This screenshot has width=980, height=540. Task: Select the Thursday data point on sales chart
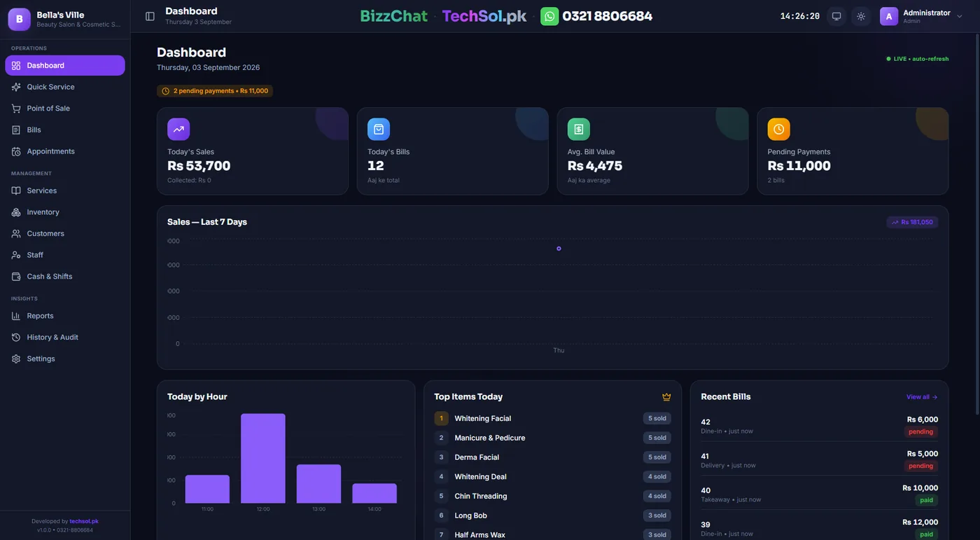click(559, 249)
